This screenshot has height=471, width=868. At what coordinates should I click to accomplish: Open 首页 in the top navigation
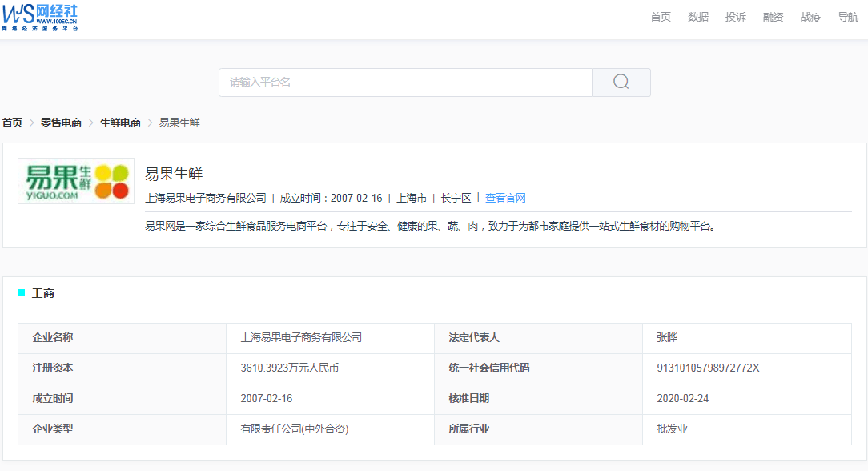click(661, 17)
